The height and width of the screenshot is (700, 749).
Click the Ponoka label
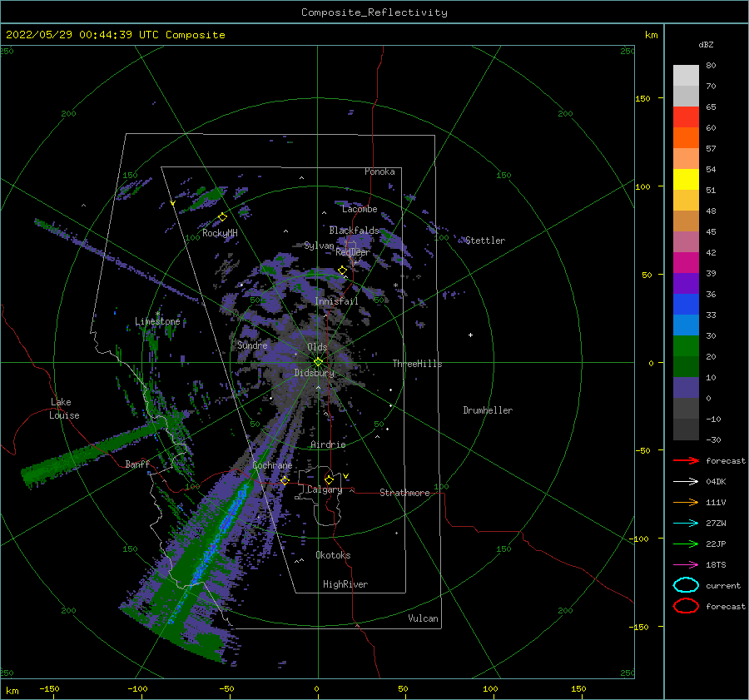(379, 171)
